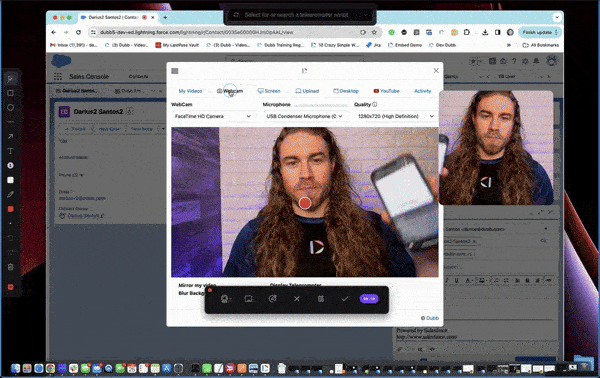Select the text T annotation tool

coord(10,151)
